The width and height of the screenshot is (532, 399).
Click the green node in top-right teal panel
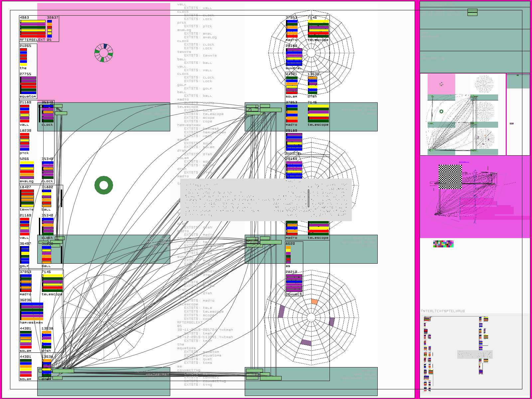(x=472, y=12)
